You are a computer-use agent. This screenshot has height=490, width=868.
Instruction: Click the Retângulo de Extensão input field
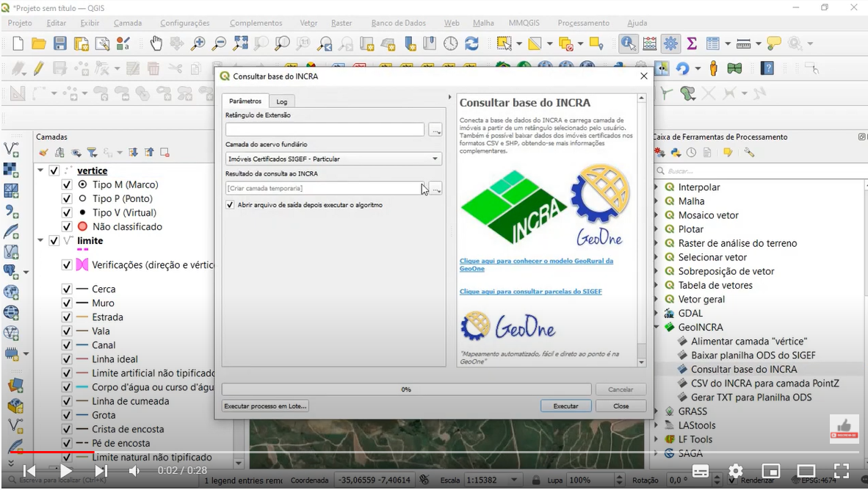[325, 129]
